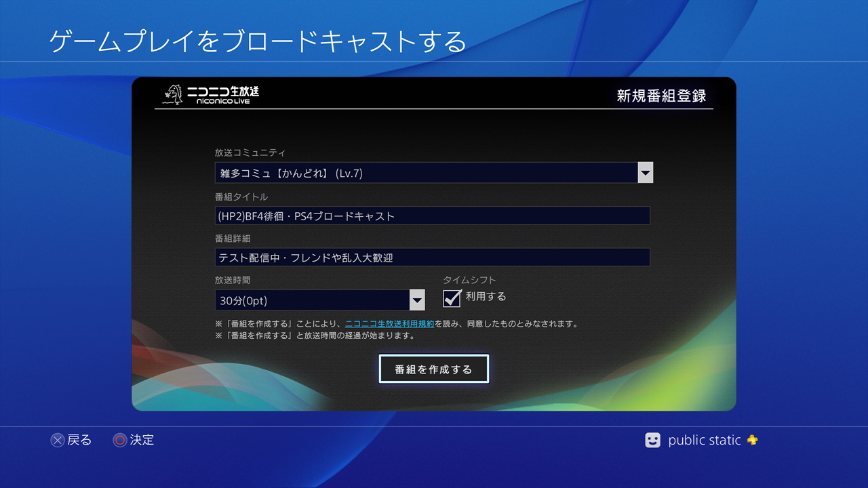Click the 放送時間 label
The height and width of the screenshot is (488, 868).
(233, 280)
